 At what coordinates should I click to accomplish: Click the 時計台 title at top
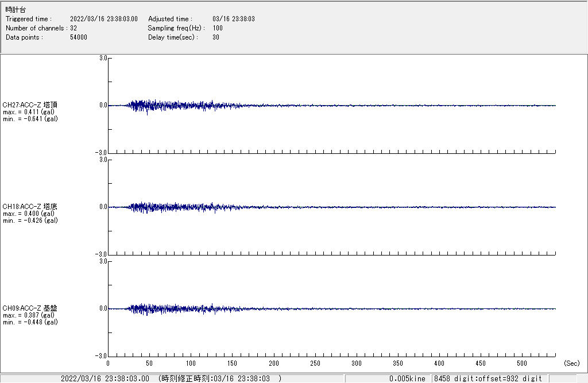coord(16,10)
